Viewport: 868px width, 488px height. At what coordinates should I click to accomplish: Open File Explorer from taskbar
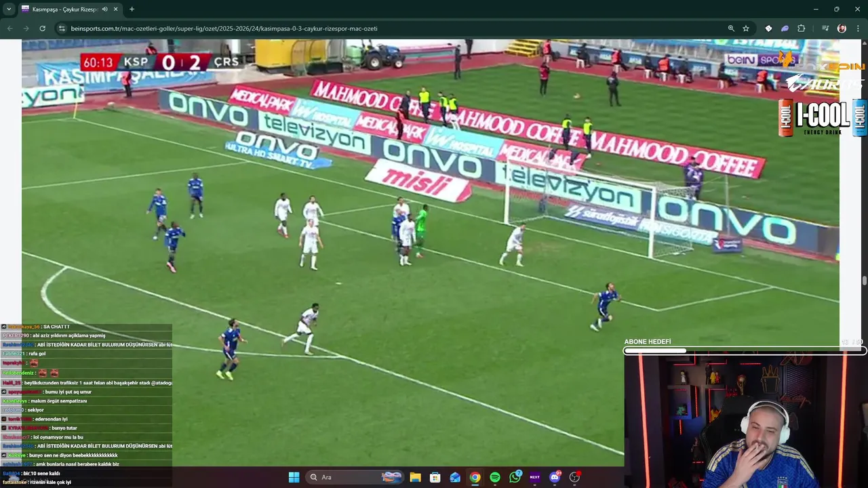pyautogui.click(x=415, y=477)
